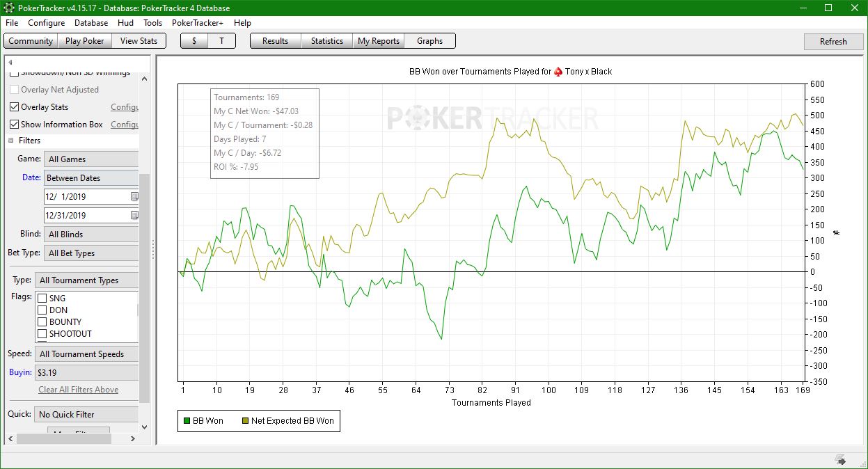The height and width of the screenshot is (469, 868).
Task: Check the Overlay Net Adjusted option
Action: point(15,90)
